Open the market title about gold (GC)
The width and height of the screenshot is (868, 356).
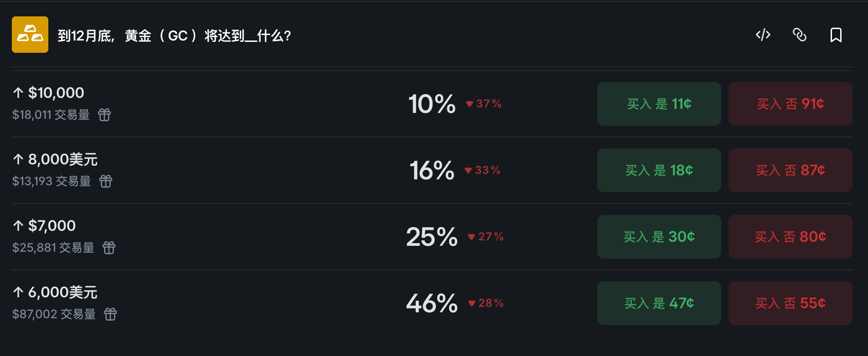click(x=174, y=36)
